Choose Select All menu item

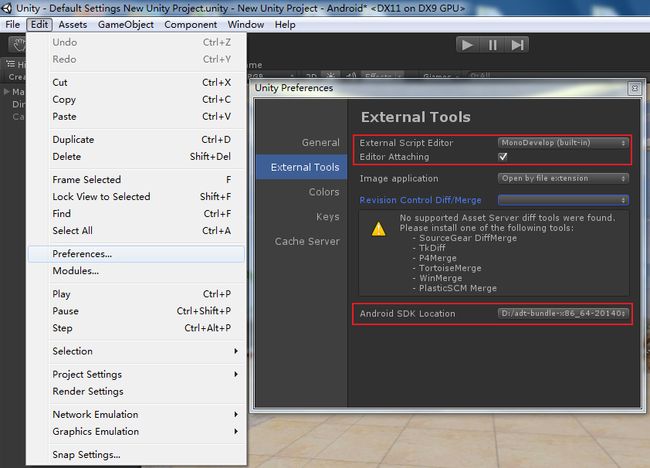[136, 230]
